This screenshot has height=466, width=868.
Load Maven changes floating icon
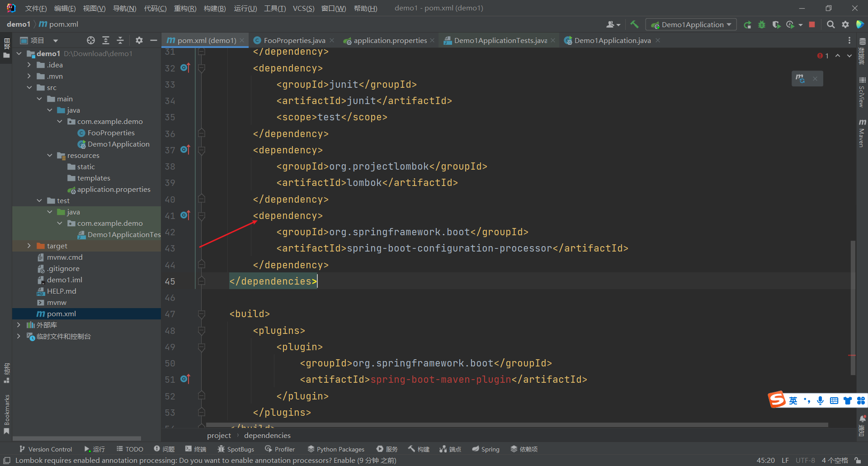800,79
